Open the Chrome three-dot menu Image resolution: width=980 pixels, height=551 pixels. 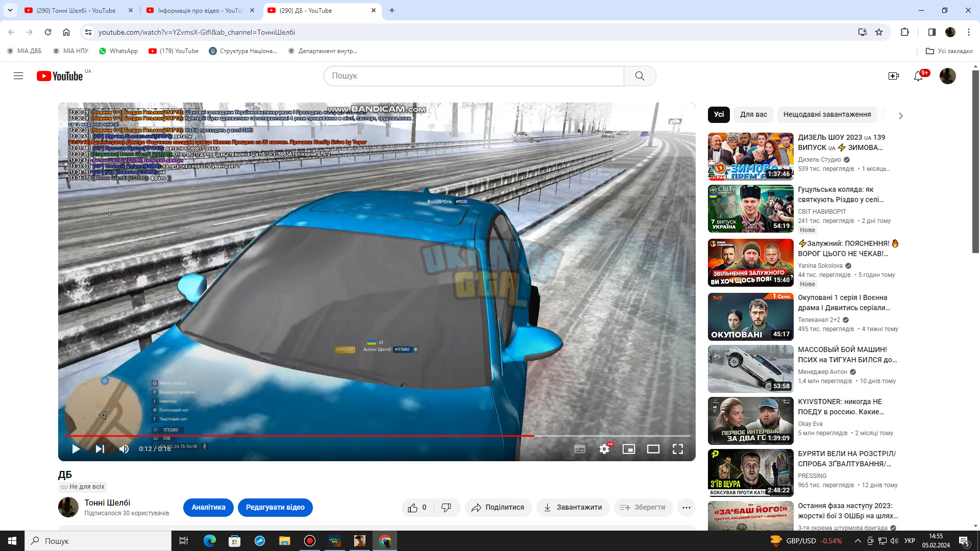969,32
